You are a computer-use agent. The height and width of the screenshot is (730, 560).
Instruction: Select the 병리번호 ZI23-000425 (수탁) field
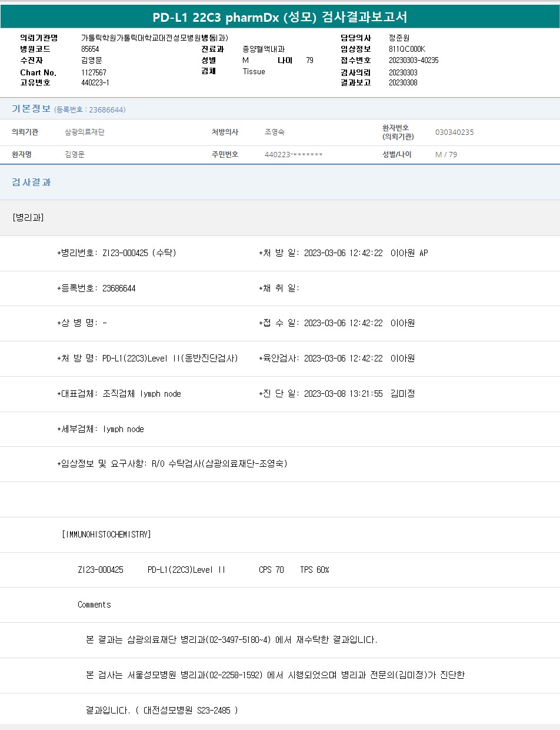point(116,253)
